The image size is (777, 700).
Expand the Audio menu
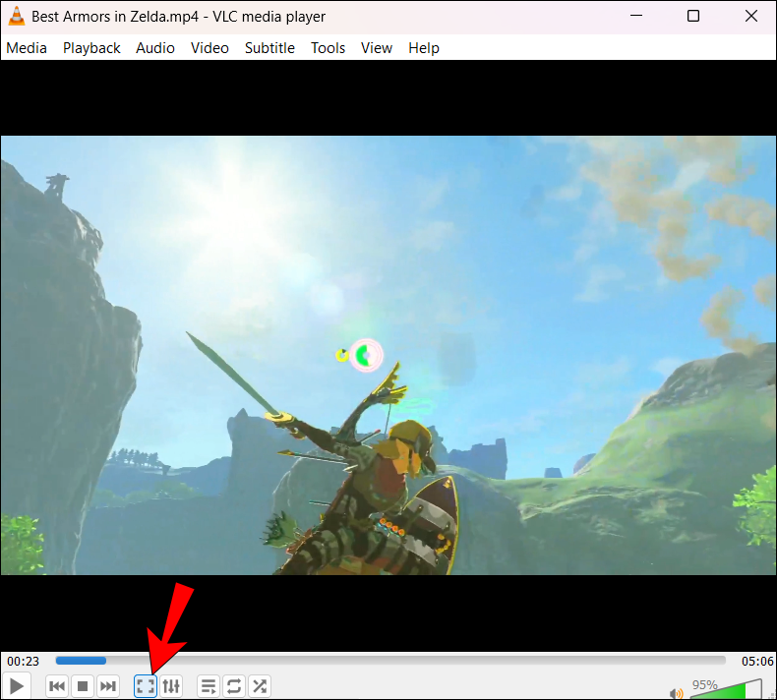(155, 48)
